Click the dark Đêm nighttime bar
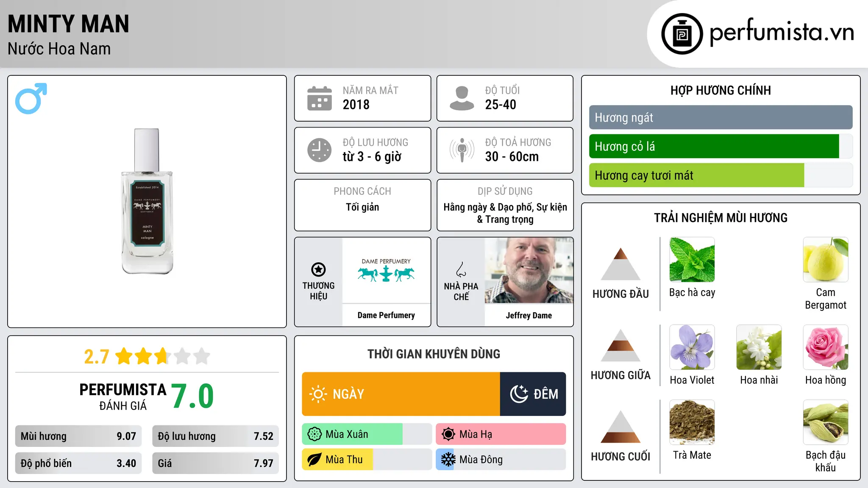Viewport: 868px width, 488px height. [533, 394]
